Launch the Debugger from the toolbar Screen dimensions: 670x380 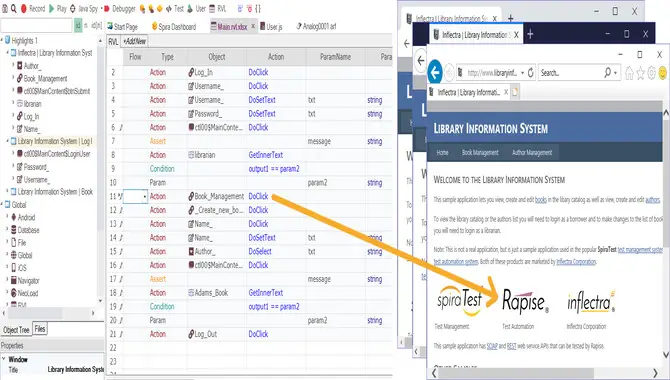pos(120,8)
